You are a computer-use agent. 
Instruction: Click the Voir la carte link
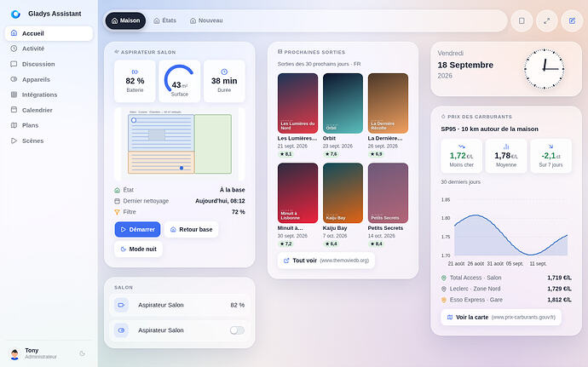501,317
